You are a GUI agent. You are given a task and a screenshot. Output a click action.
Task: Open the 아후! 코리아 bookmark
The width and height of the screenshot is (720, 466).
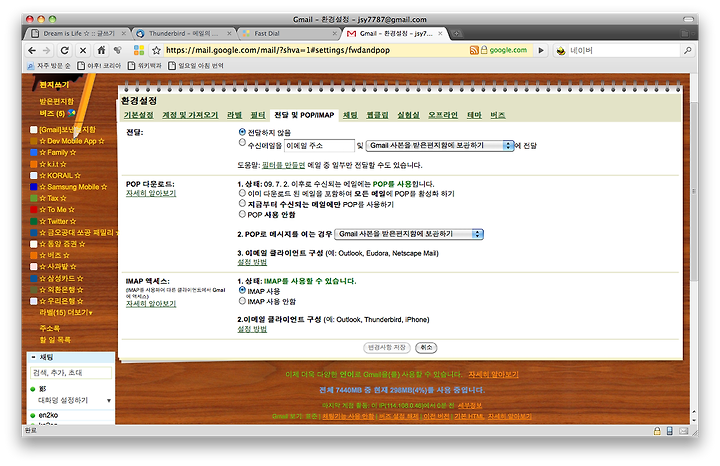click(99, 66)
